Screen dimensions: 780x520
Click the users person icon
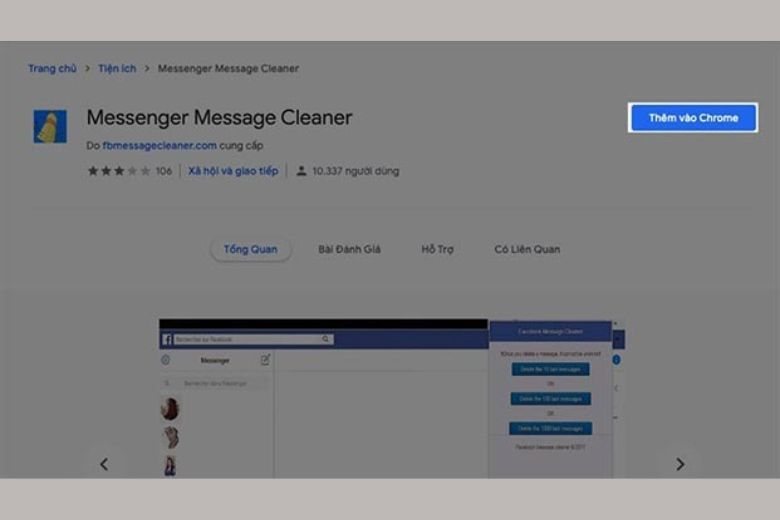301,171
